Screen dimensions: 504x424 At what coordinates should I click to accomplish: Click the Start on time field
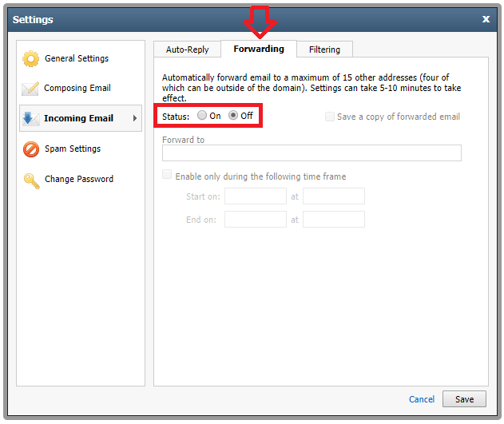(334, 196)
